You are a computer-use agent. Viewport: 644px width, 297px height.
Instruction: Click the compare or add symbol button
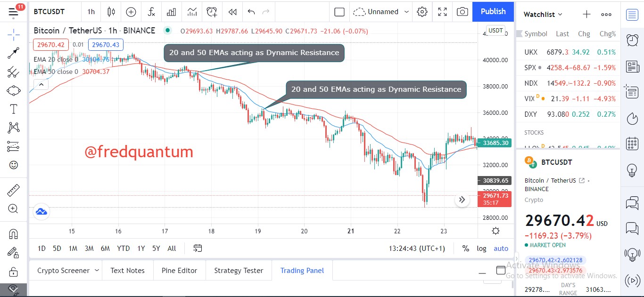coord(131,12)
